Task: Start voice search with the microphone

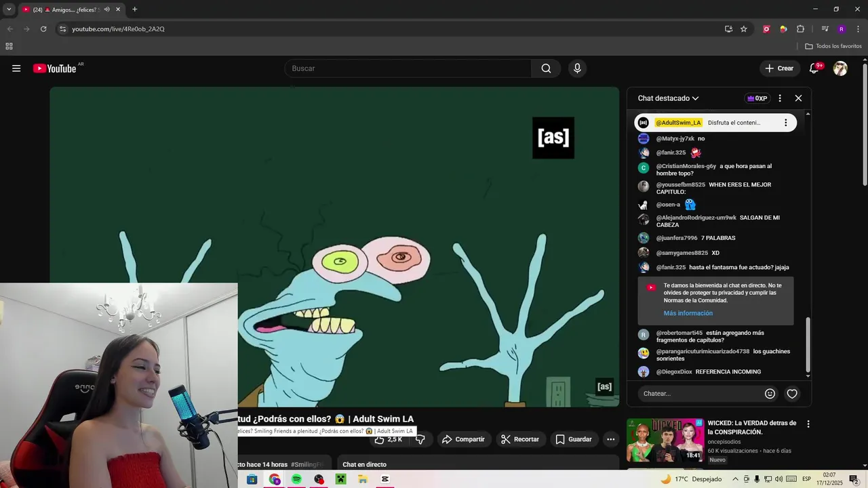Action: click(x=577, y=68)
